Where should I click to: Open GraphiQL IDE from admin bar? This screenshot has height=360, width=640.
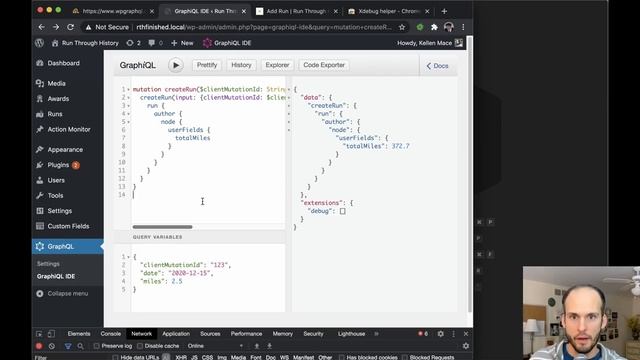(x=227, y=43)
